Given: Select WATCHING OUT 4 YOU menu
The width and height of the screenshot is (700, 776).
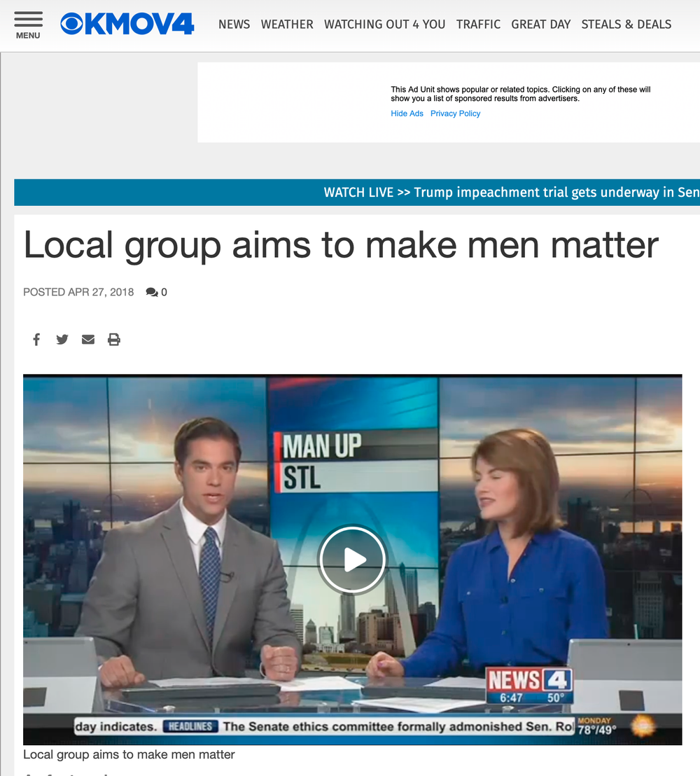Looking at the screenshot, I should tap(384, 25).
